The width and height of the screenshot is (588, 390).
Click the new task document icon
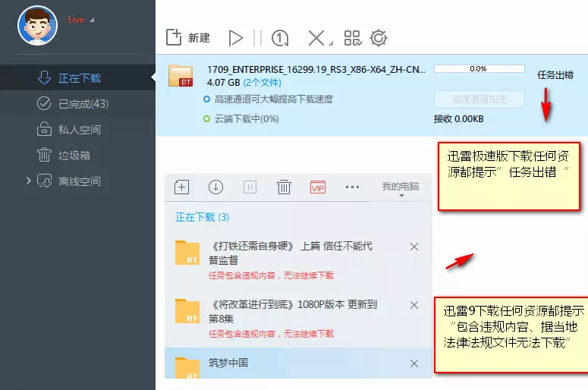pos(174,37)
